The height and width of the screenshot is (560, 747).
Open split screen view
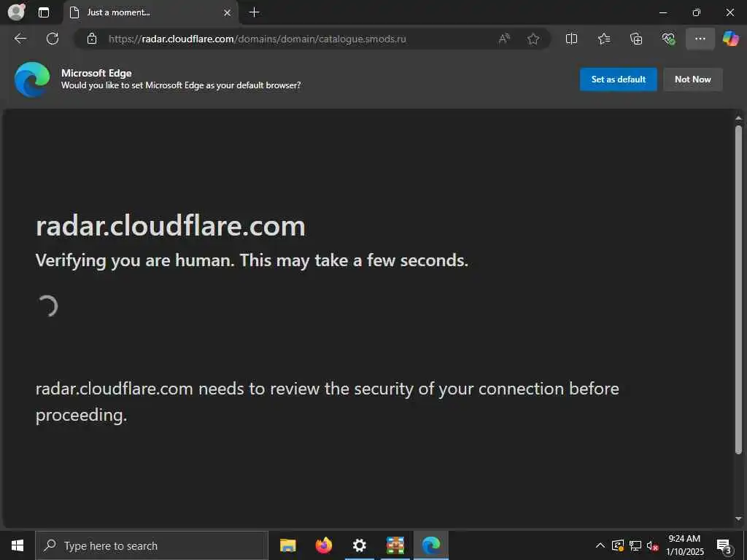[571, 39]
